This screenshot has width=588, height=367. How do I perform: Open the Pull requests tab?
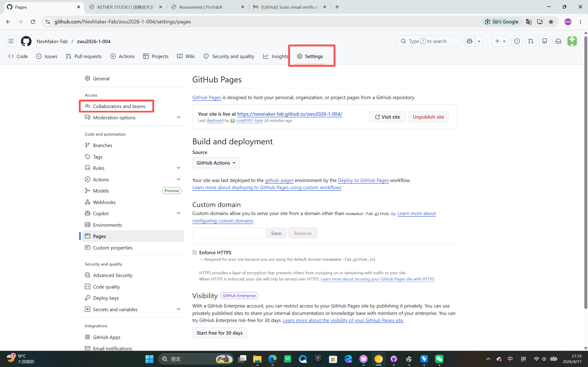84,56
